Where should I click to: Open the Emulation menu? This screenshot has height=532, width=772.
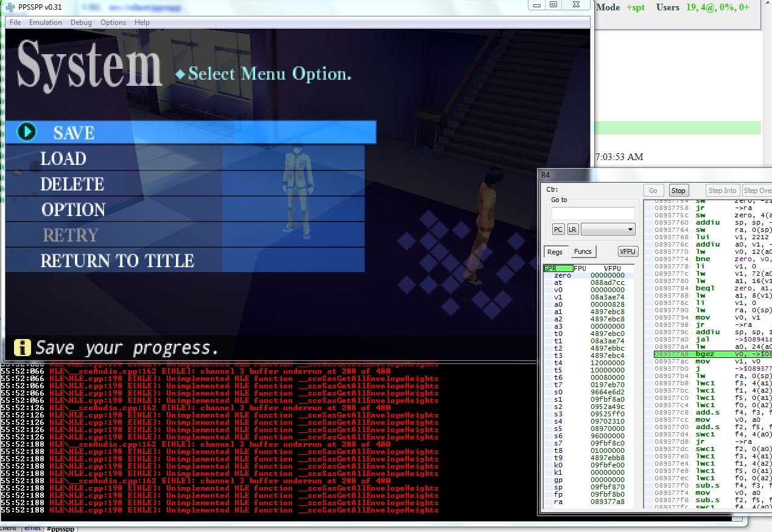point(46,23)
